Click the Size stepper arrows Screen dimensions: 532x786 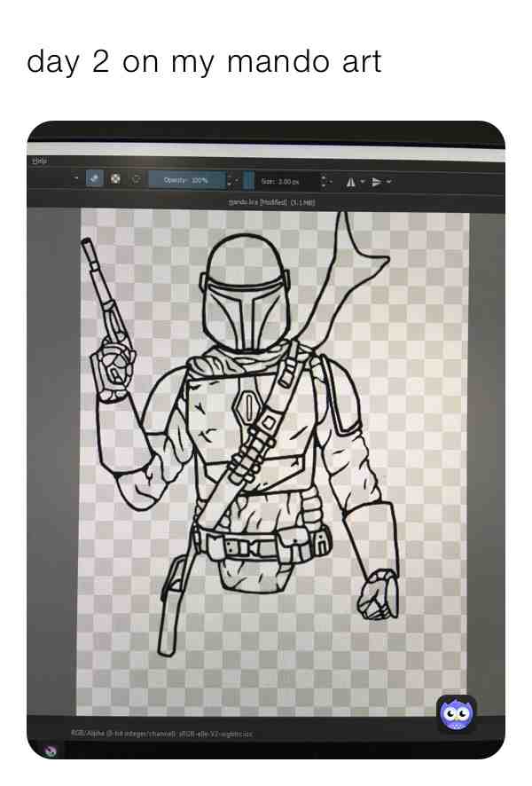(323, 182)
